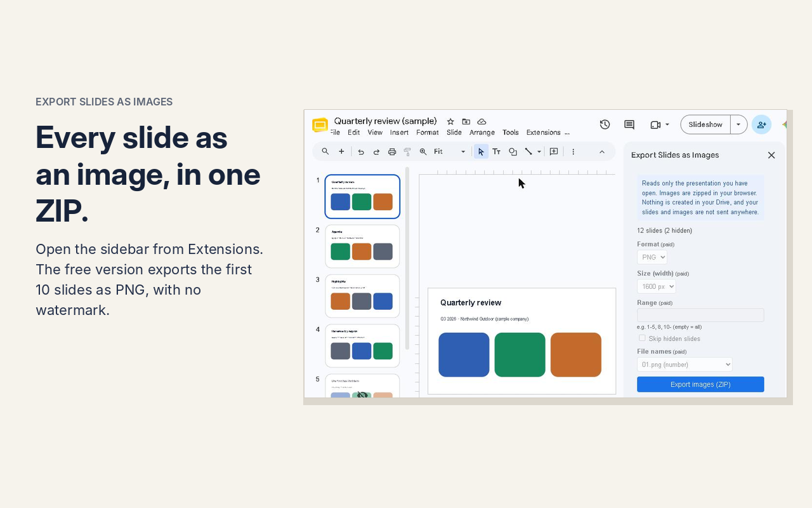Image resolution: width=812 pixels, height=508 pixels.
Task: Click the move to folder icon
Action: click(466, 121)
